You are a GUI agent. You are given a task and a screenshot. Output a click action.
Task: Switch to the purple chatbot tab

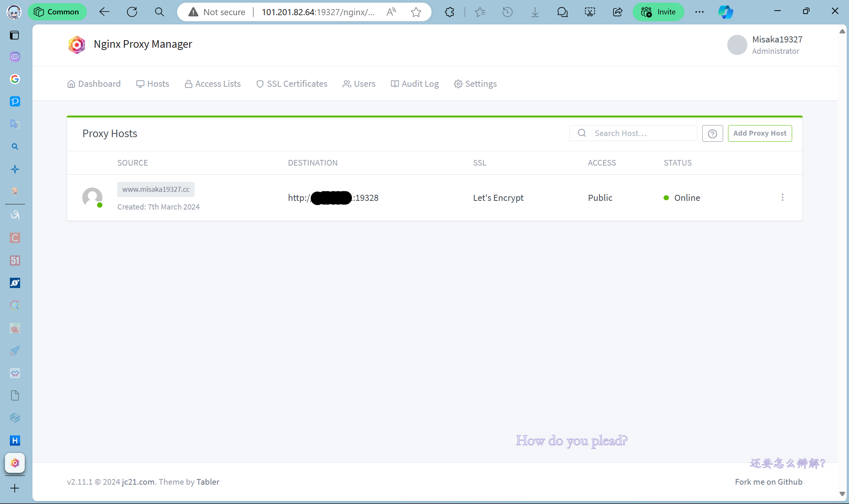[x=15, y=57]
